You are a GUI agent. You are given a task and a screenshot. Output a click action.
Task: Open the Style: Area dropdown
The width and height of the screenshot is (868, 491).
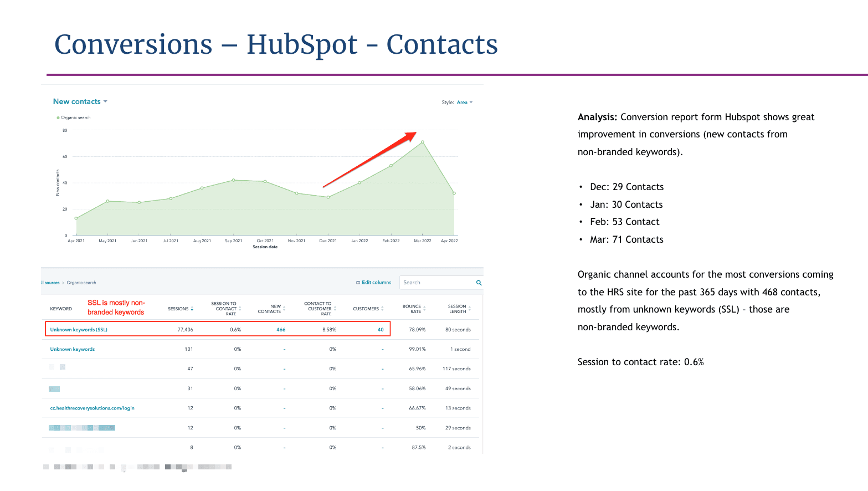(458, 103)
